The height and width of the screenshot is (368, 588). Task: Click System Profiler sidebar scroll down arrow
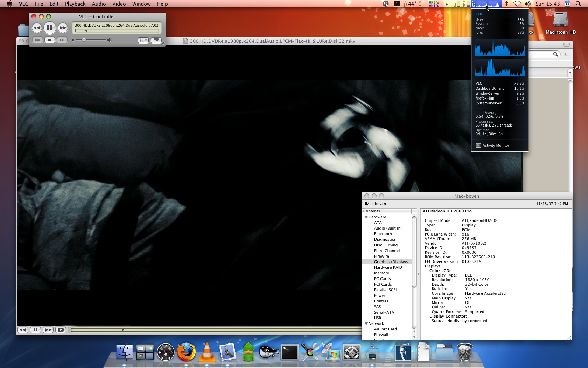(x=414, y=337)
